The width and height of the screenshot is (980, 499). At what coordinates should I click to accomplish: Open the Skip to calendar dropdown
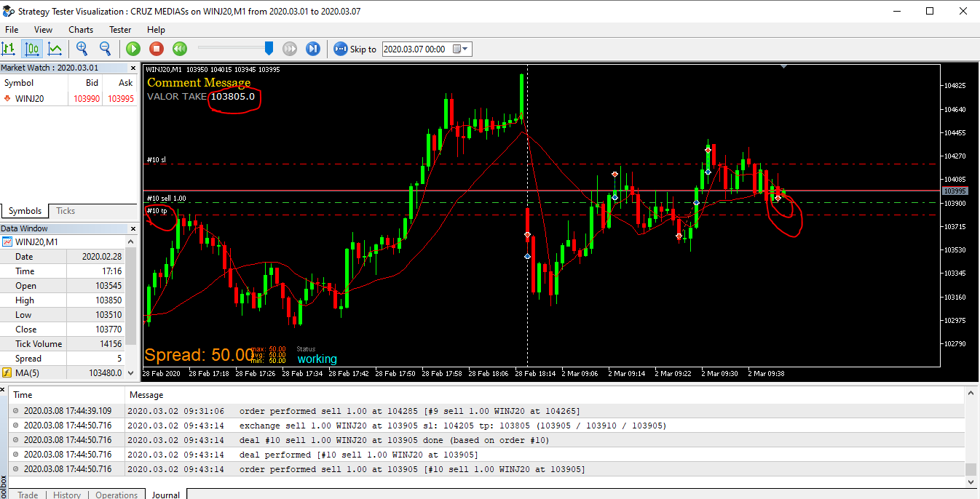461,49
